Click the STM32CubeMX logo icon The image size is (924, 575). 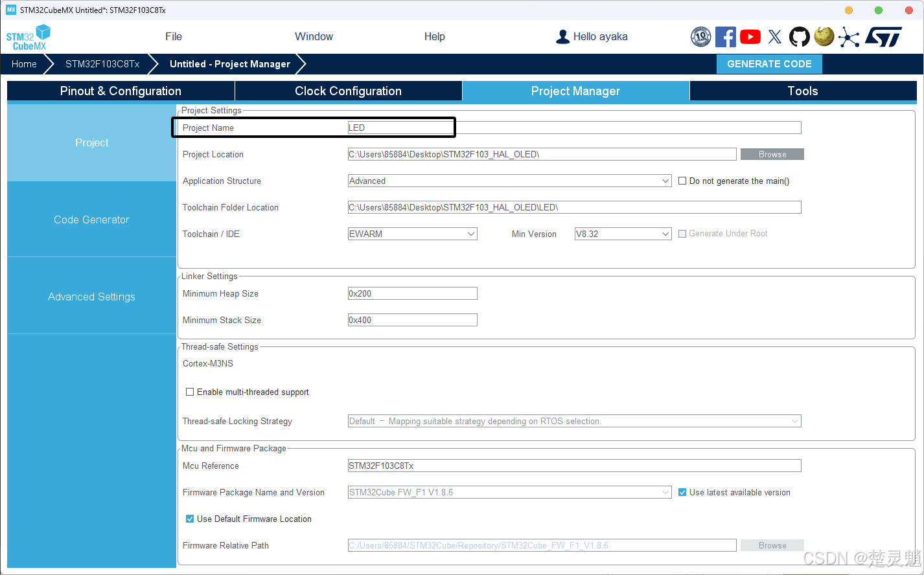click(29, 37)
